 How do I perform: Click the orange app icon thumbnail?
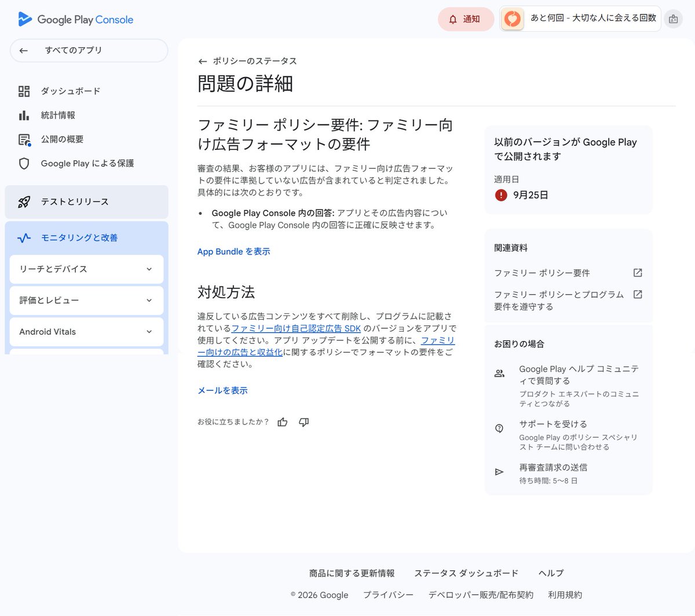coord(512,19)
